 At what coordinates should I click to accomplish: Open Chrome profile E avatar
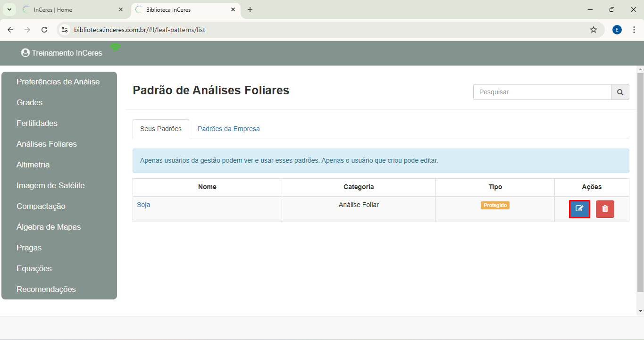[617, 30]
